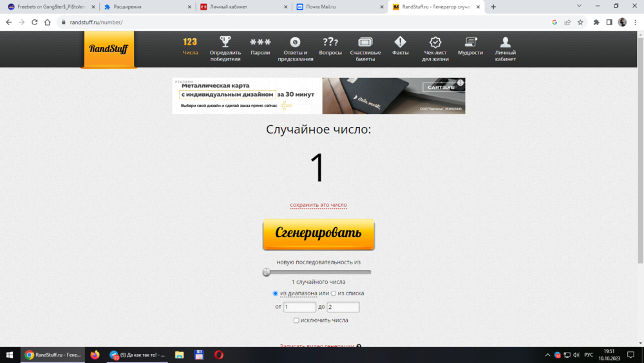The image size is (644, 363).
Task: Open Определить победителя trophy section
Action: (x=225, y=48)
